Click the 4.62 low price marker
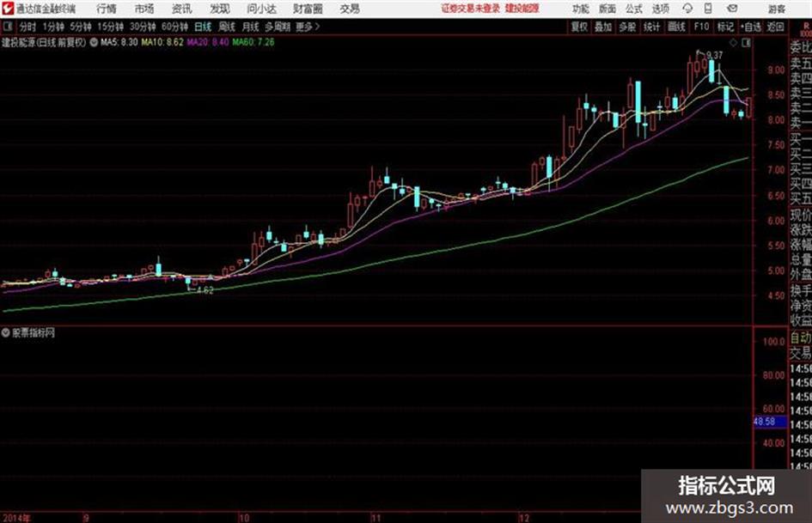Screen dimensions: 812x523 (x=205, y=290)
